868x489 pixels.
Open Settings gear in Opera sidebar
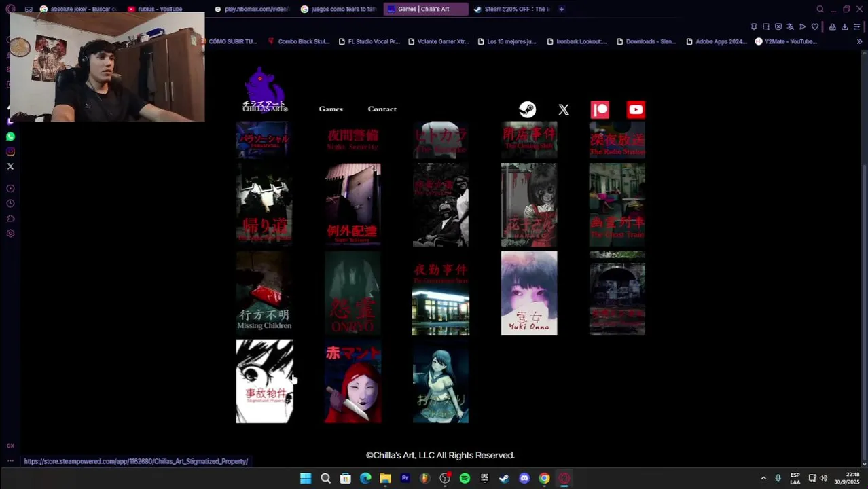10,234
